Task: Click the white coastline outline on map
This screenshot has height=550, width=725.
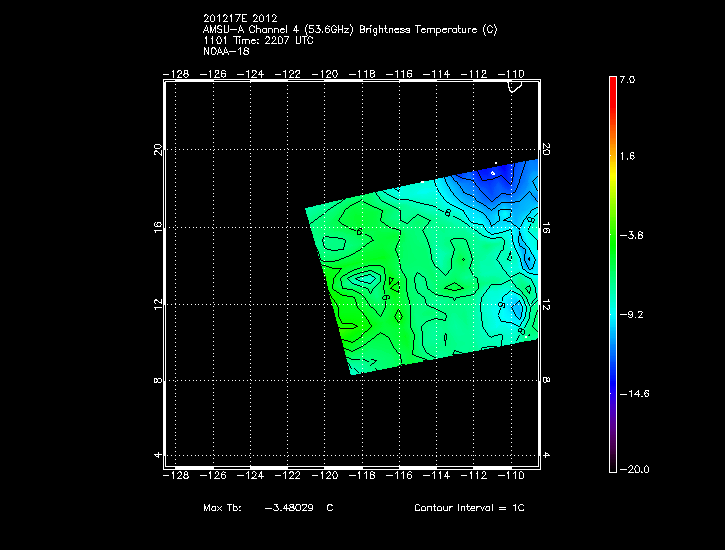Action: click(516, 87)
